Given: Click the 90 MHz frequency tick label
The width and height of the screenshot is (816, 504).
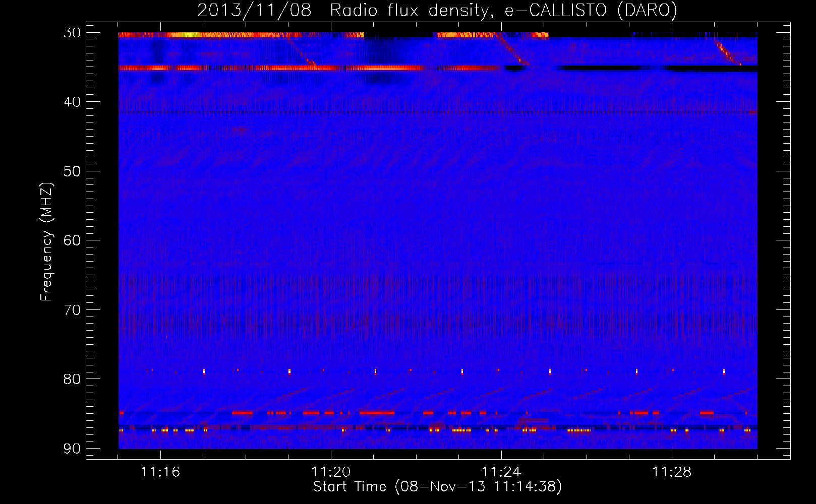Looking at the screenshot, I should (72, 448).
